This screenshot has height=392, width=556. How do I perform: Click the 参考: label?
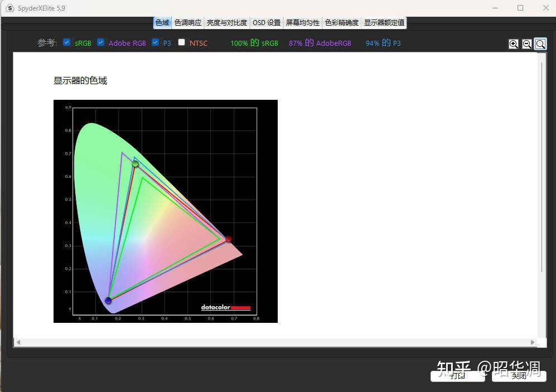click(47, 43)
